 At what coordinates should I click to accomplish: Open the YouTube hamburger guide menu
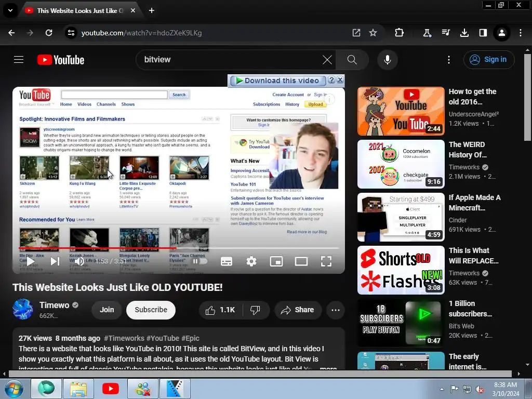tap(19, 60)
